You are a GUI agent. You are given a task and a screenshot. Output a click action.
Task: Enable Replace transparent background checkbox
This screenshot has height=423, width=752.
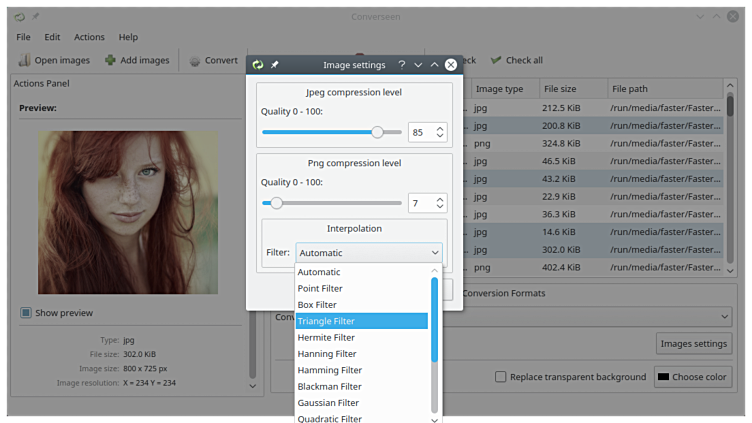click(x=501, y=377)
